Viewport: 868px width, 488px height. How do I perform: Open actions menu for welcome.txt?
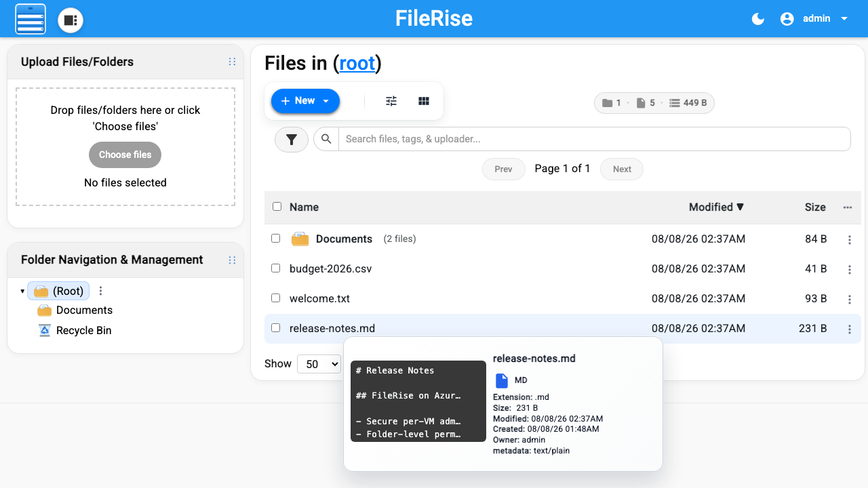pyautogui.click(x=850, y=300)
